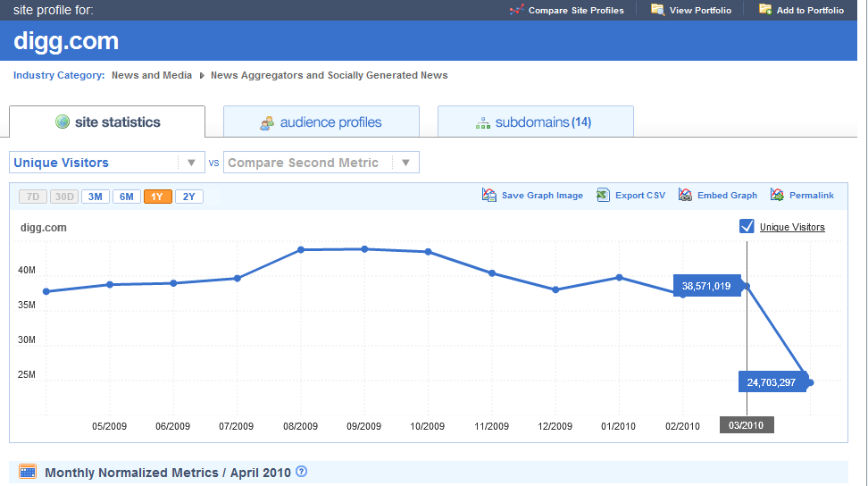Open the News and Media category
Screen dimensions: 868x486
coord(152,75)
